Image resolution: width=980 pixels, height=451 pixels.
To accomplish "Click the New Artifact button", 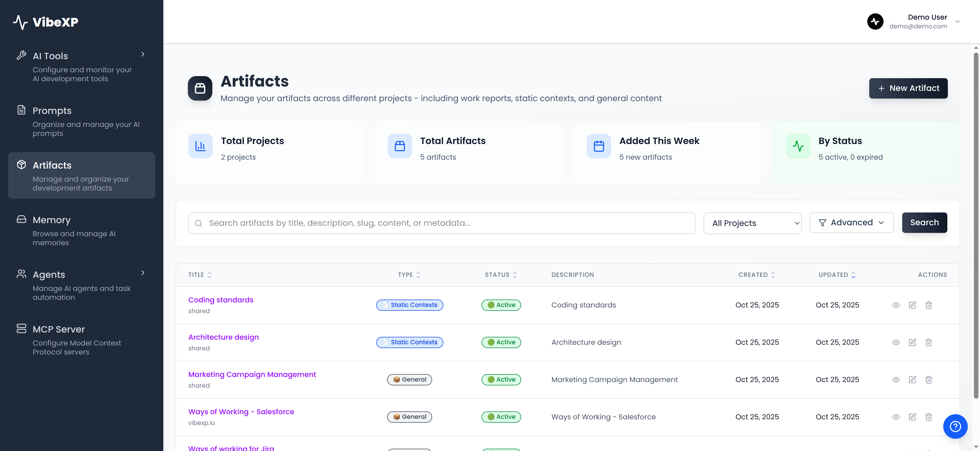I will pos(908,88).
